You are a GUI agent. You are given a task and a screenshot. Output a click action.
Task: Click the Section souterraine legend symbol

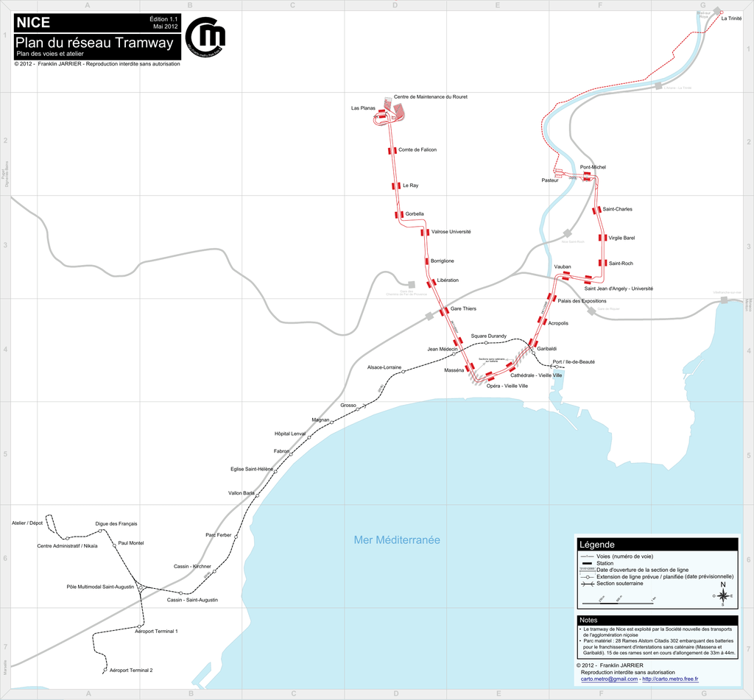point(587,584)
